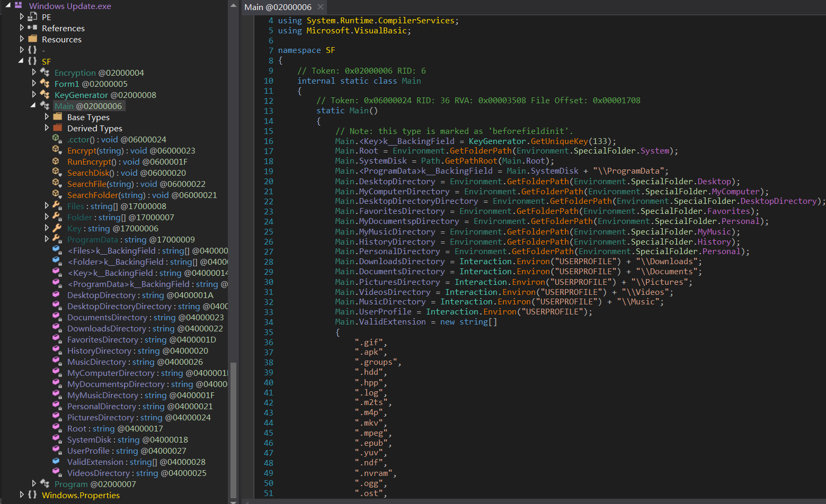
Task: Click the KeyGenerator class icon
Action: (x=45, y=94)
